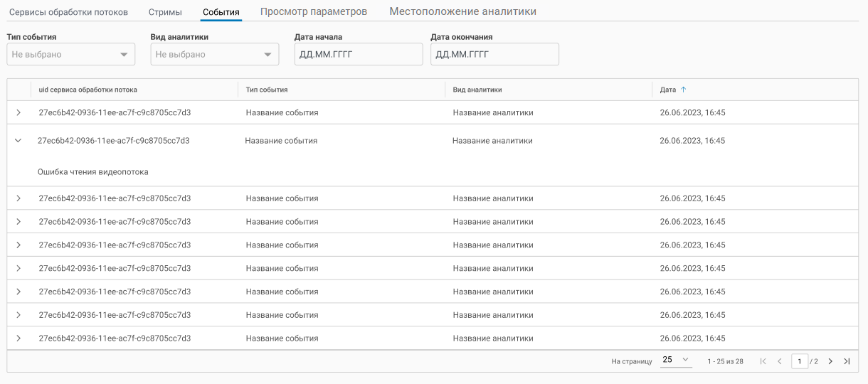
Task: Go to the previous page of results
Action: (780, 361)
